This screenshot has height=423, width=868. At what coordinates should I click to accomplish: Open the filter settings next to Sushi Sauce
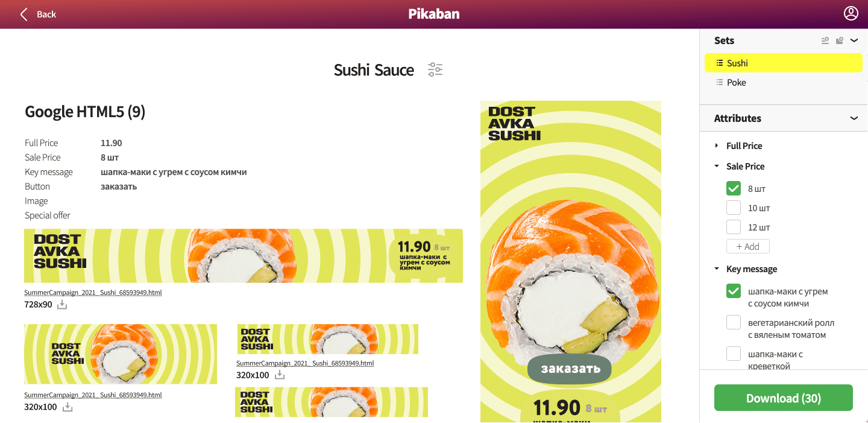point(435,69)
